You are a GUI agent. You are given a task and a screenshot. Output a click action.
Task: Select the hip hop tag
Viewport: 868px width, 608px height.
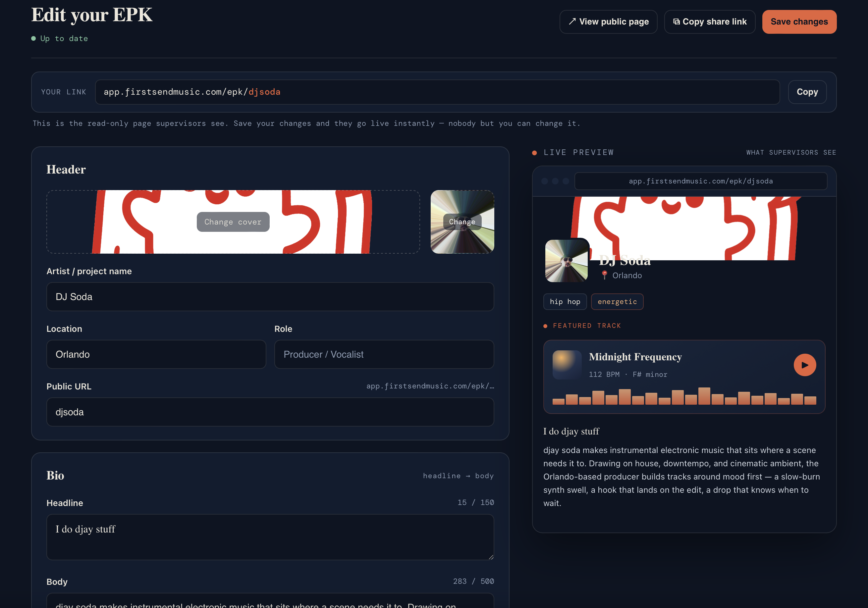coord(565,302)
